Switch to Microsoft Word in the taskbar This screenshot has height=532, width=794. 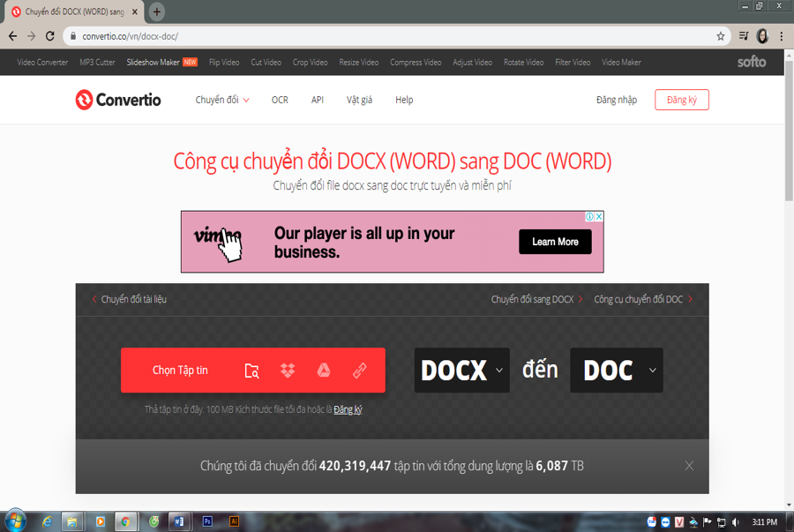click(x=179, y=521)
